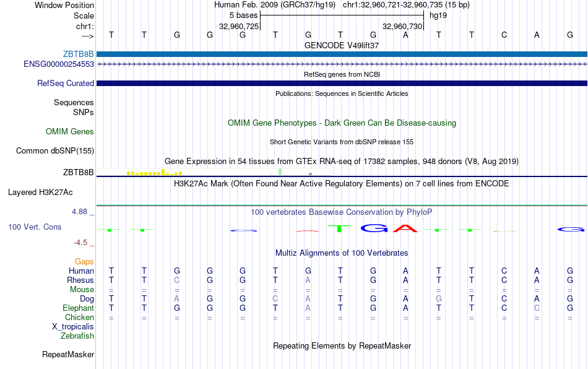Click Repeating Elements by RepeatMasker title
The height and width of the screenshot is (369, 588).
(x=342, y=345)
